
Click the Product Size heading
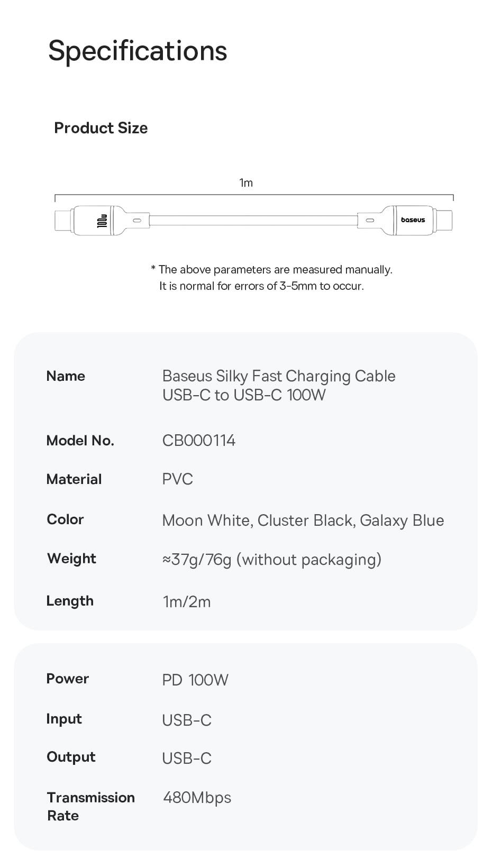[101, 128]
